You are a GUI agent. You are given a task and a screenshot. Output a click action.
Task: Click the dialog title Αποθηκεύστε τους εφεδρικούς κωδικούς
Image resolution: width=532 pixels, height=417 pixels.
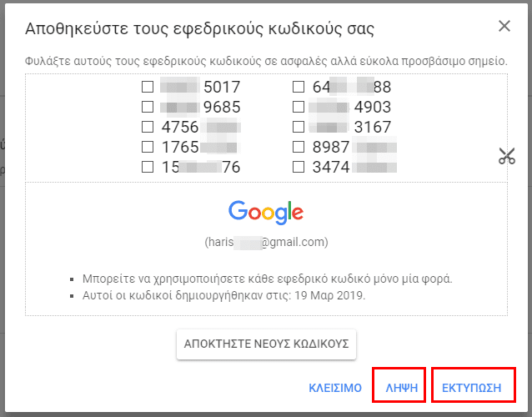pos(199,29)
